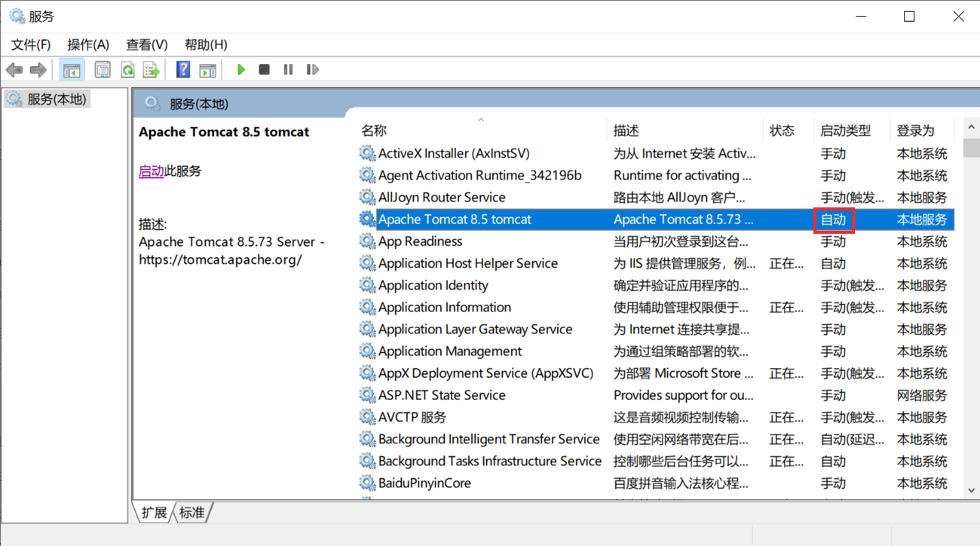Viewport: 980px width, 546px height.
Task: Open the 查看(V) menu
Action: pos(147,44)
